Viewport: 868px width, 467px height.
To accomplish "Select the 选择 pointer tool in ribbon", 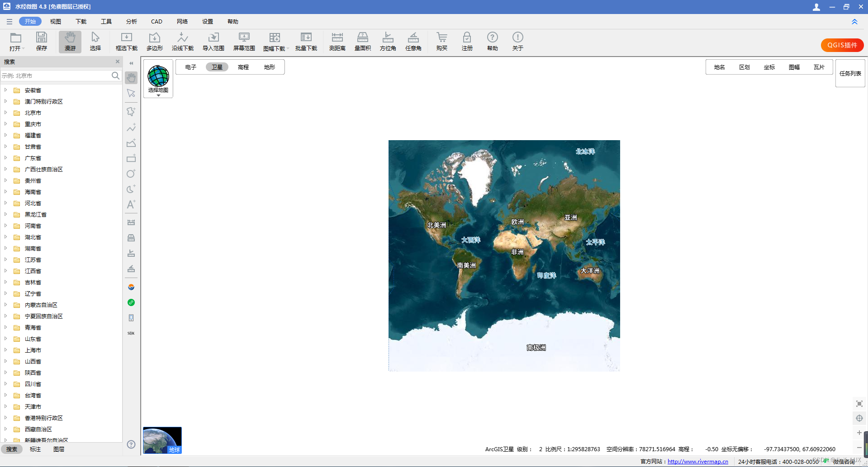I will point(95,42).
